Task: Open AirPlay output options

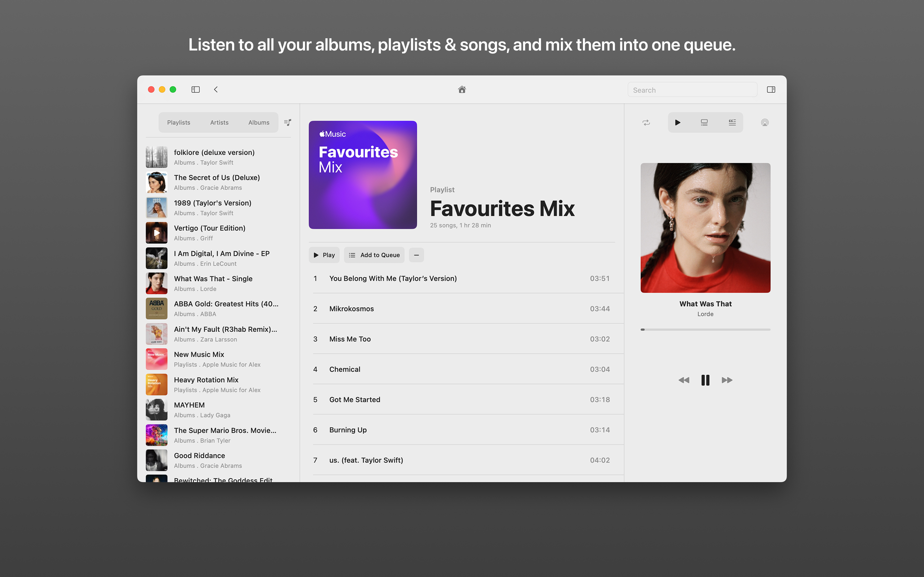Action: (x=764, y=123)
